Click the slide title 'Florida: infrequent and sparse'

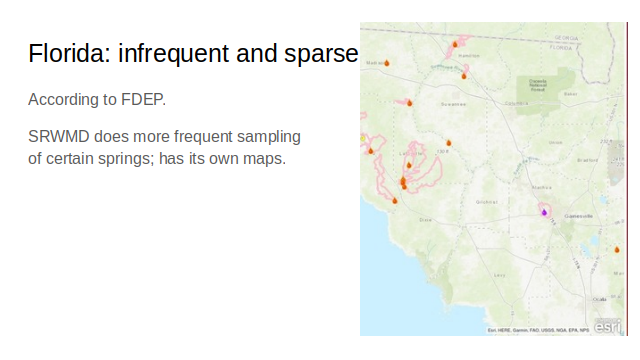click(x=193, y=53)
